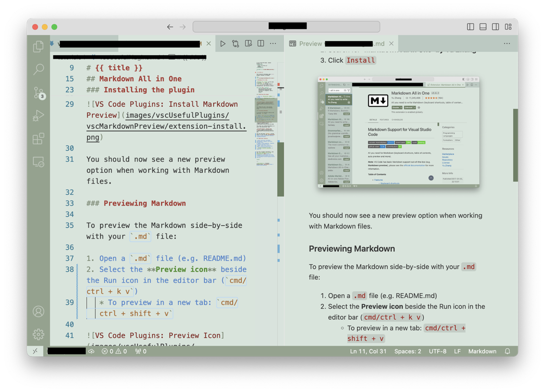Switch to the Preview .md tab
The width and height of the screenshot is (545, 392).
tap(341, 44)
